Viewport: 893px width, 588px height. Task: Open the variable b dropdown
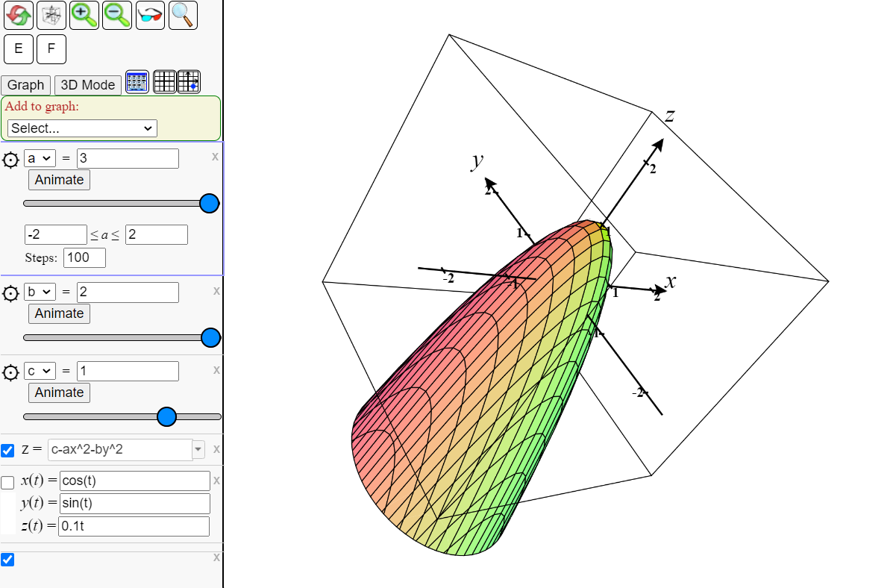pos(40,292)
